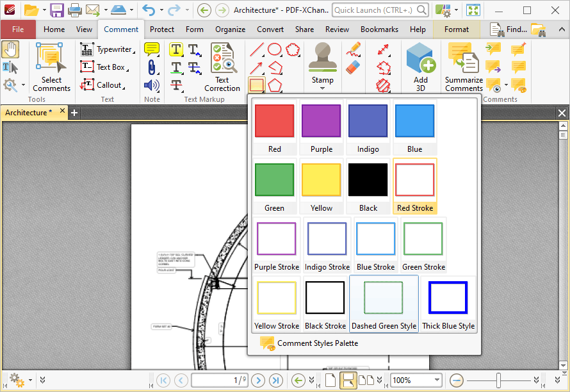This screenshot has width=570, height=392.
Task: Select the Hand tool
Action: 10,49
